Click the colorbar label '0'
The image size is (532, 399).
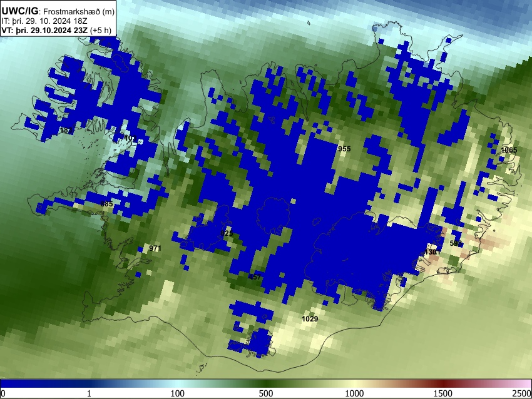(x=3, y=393)
